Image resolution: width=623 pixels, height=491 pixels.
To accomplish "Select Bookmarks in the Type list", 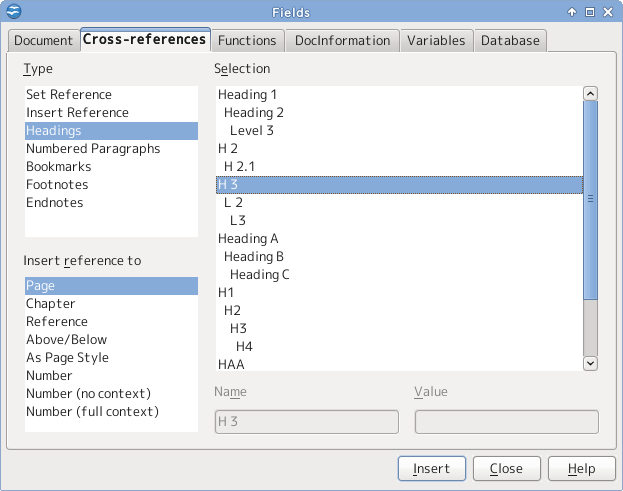I will (59, 167).
